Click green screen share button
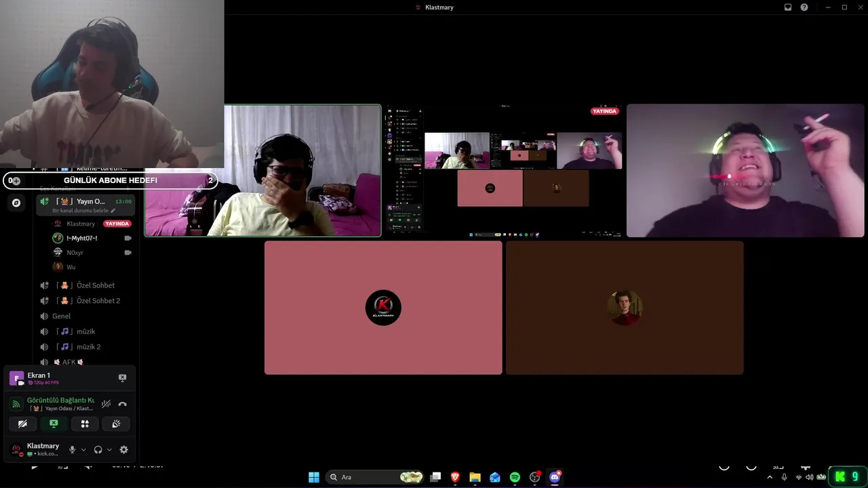Screen dimensions: 868x488 [54, 424]
